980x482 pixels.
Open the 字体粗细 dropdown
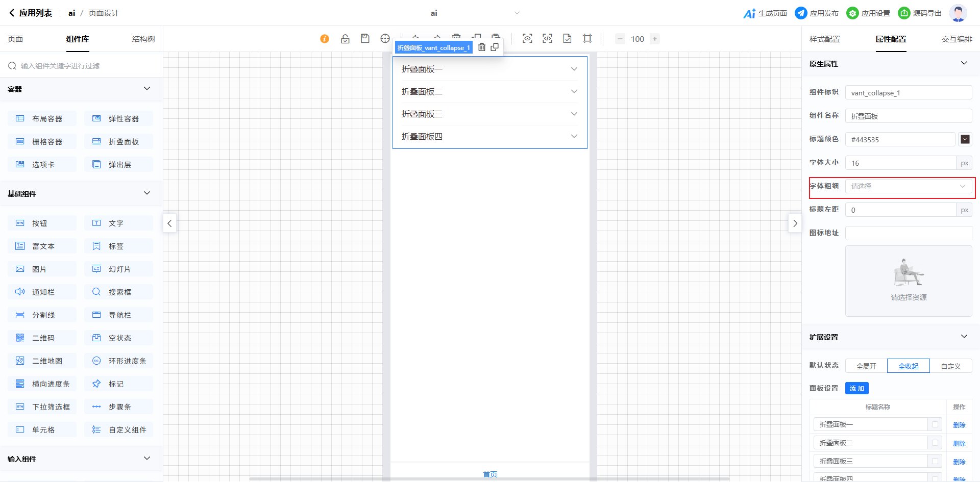pos(908,186)
